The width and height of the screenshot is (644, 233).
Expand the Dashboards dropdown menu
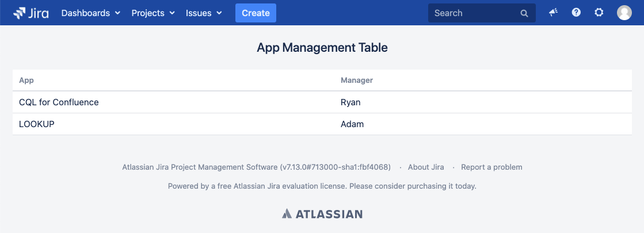91,13
